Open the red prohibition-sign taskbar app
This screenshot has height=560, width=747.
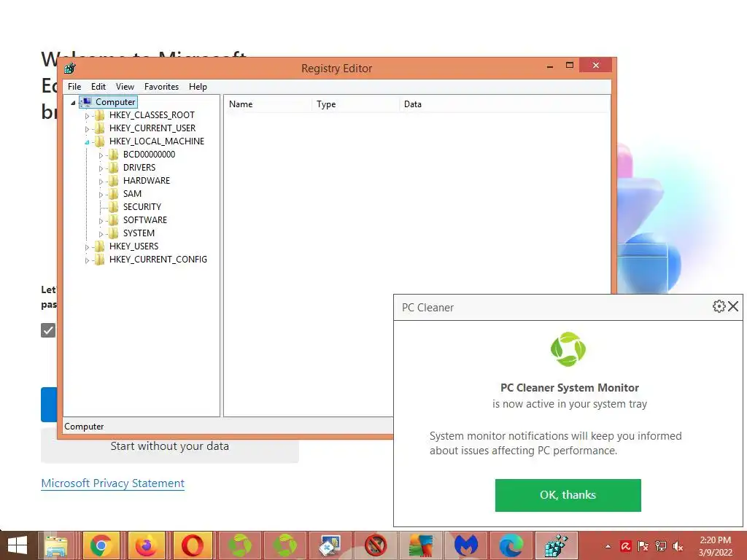pyautogui.click(x=376, y=545)
